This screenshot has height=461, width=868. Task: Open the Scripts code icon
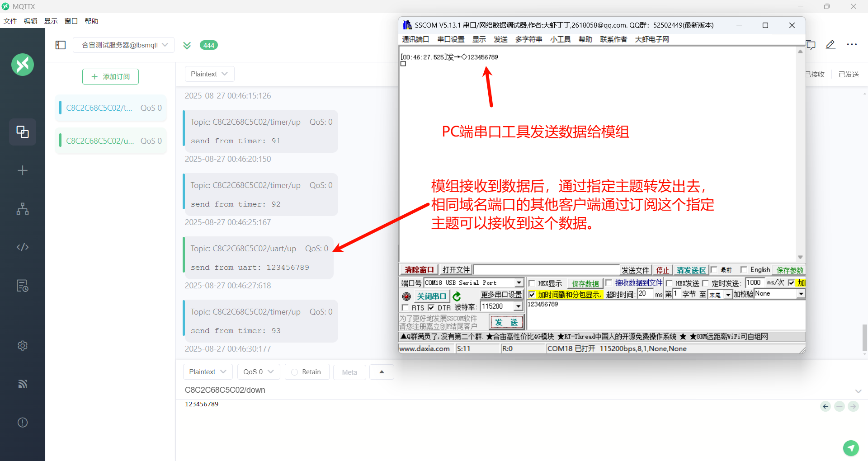pos(23,247)
